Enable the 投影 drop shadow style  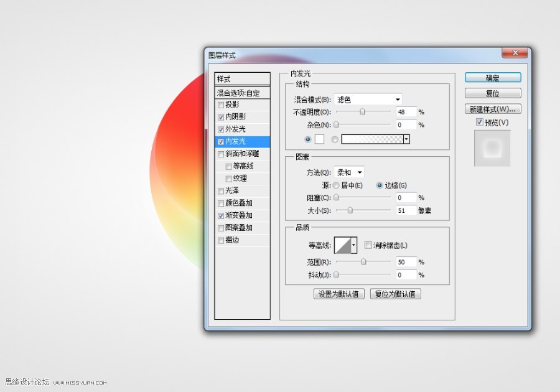[221, 105]
